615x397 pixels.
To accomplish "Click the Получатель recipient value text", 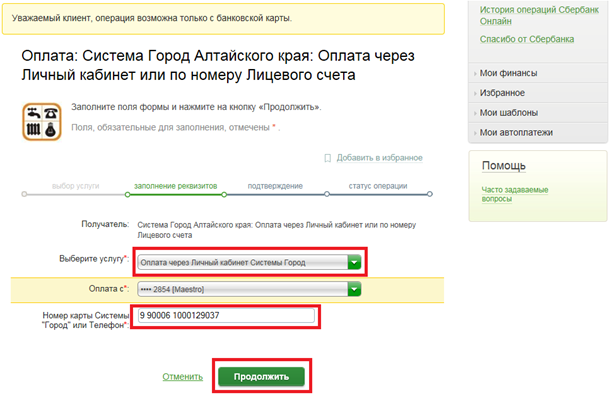I will pyautogui.click(x=277, y=230).
